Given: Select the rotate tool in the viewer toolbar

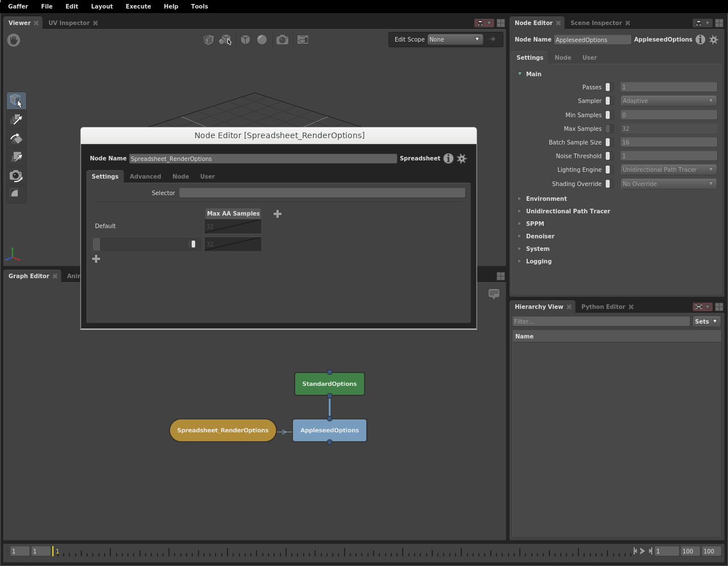Looking at the screenshot, I should 16,138.
